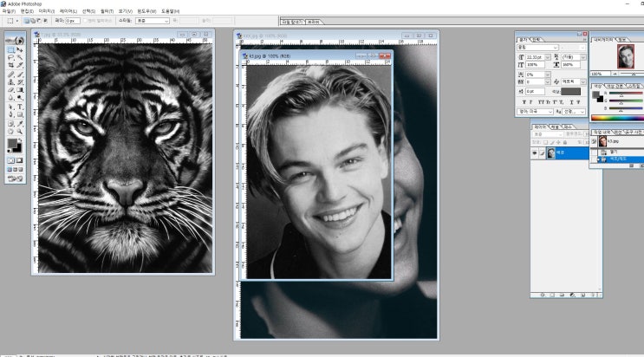Switch to the 채널 tab
Viewport: 644px width, 357px height.
[x=555, y=127]
